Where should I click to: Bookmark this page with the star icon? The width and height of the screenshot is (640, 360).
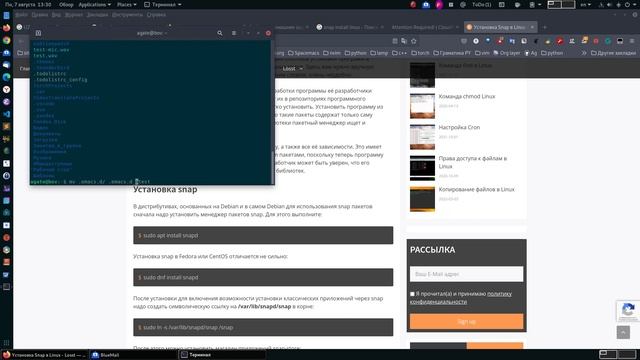click(413, 41)
